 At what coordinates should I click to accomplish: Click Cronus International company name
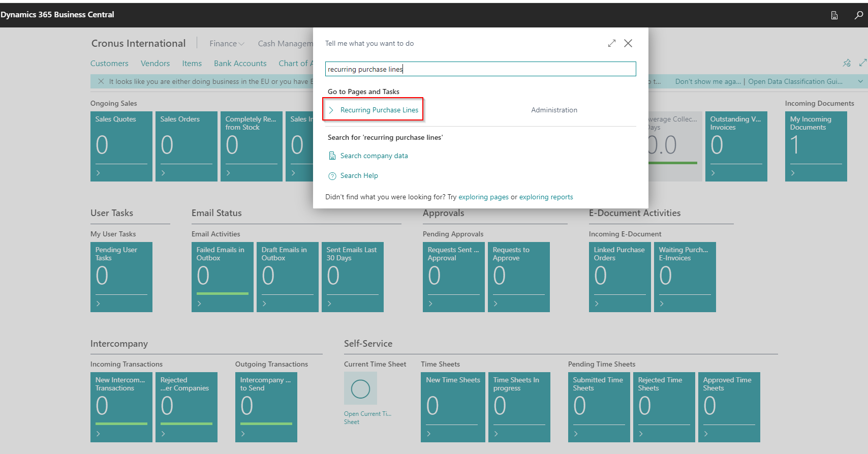tap(138, 43)
